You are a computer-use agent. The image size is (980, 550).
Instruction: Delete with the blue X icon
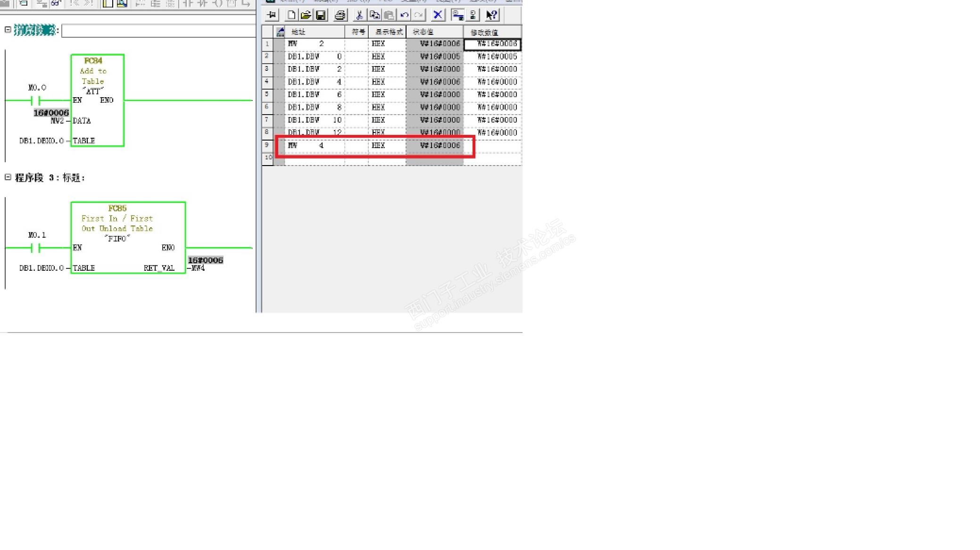click(438, 15)
